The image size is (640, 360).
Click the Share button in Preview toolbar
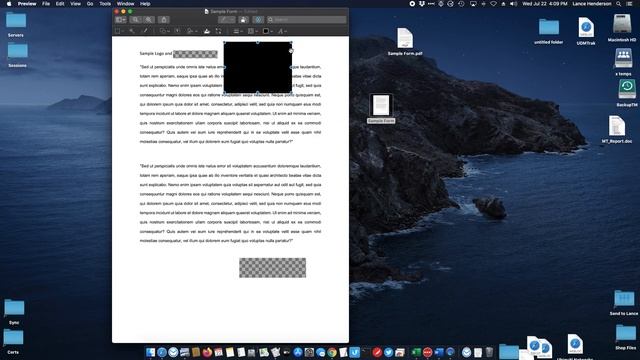164,20
